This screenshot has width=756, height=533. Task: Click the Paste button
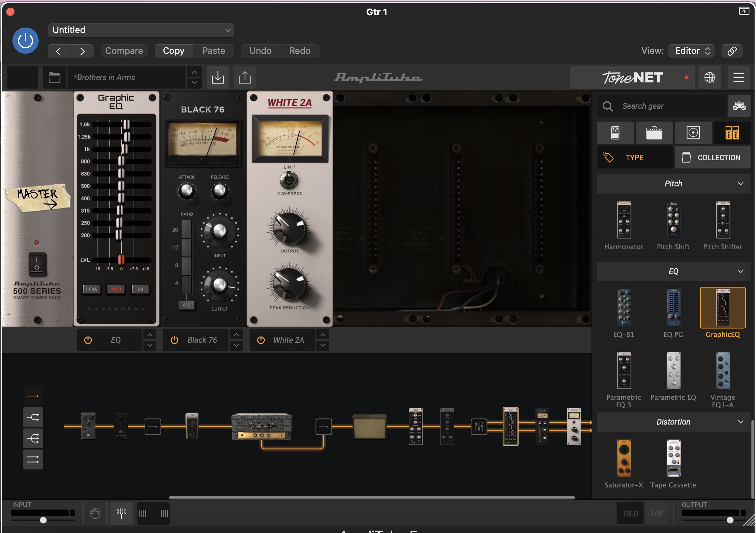214,51
